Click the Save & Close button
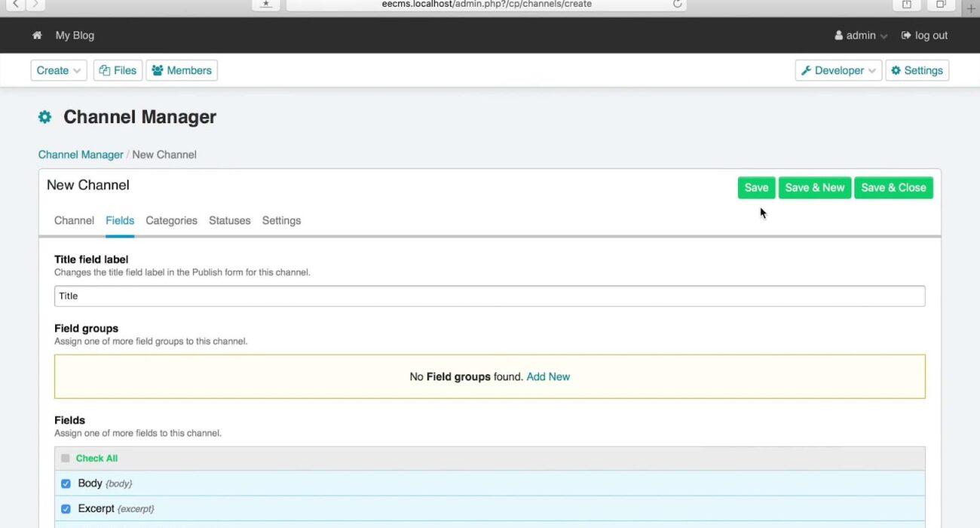 [893, 188]
